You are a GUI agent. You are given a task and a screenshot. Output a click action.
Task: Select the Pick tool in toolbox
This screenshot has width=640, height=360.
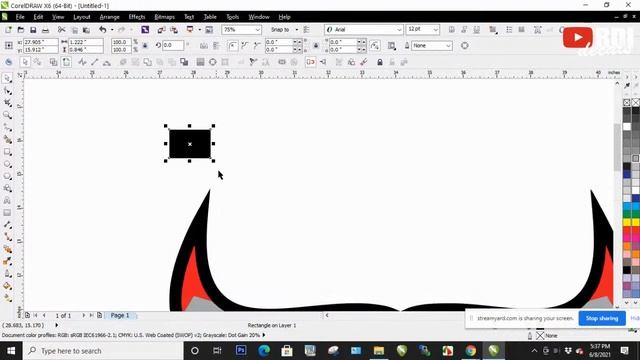(x=7, y=78)
